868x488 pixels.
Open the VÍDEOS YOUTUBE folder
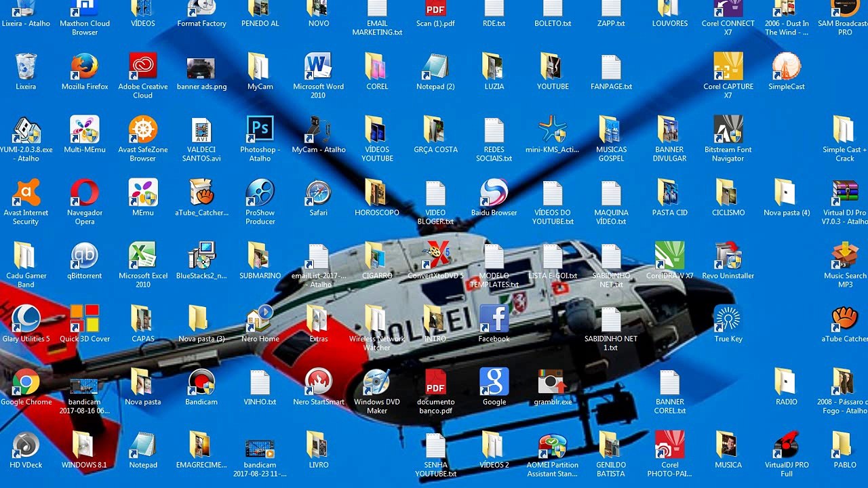(377, 130)
